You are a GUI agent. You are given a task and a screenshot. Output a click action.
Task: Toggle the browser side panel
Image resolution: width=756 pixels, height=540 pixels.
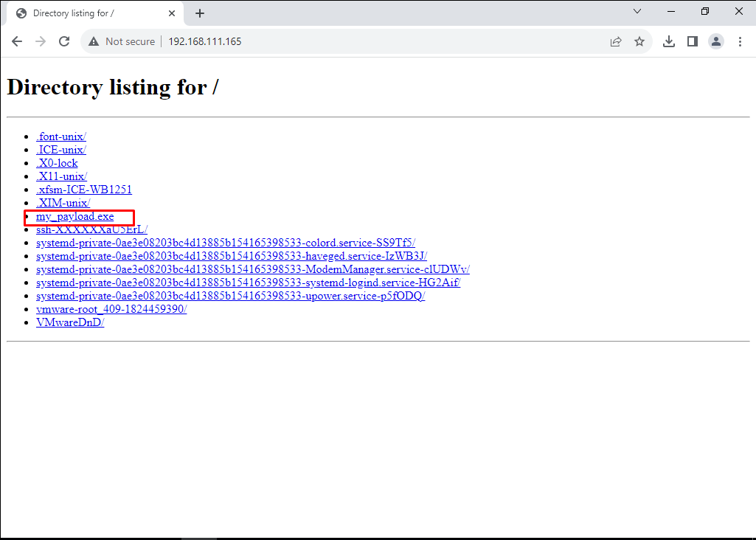(692, 42)
